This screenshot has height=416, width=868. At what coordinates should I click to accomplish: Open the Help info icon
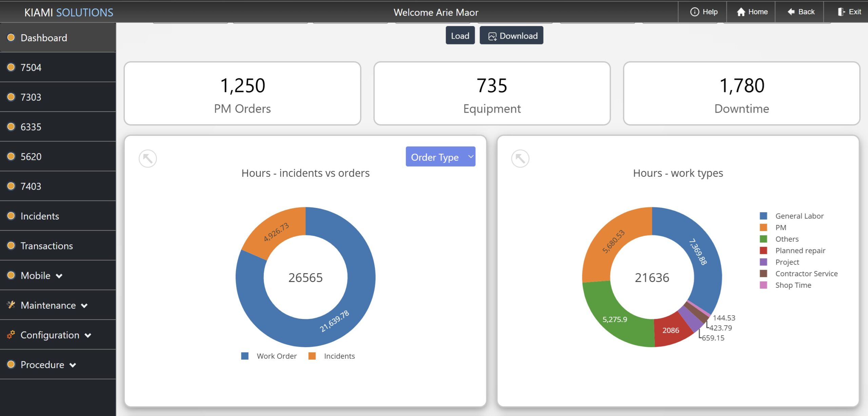click(695, 12)
